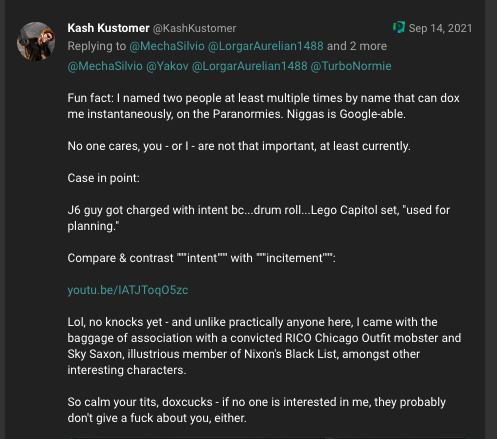
Task: Click the @KashKustomer handle
Action: click(x=194, y=28)
